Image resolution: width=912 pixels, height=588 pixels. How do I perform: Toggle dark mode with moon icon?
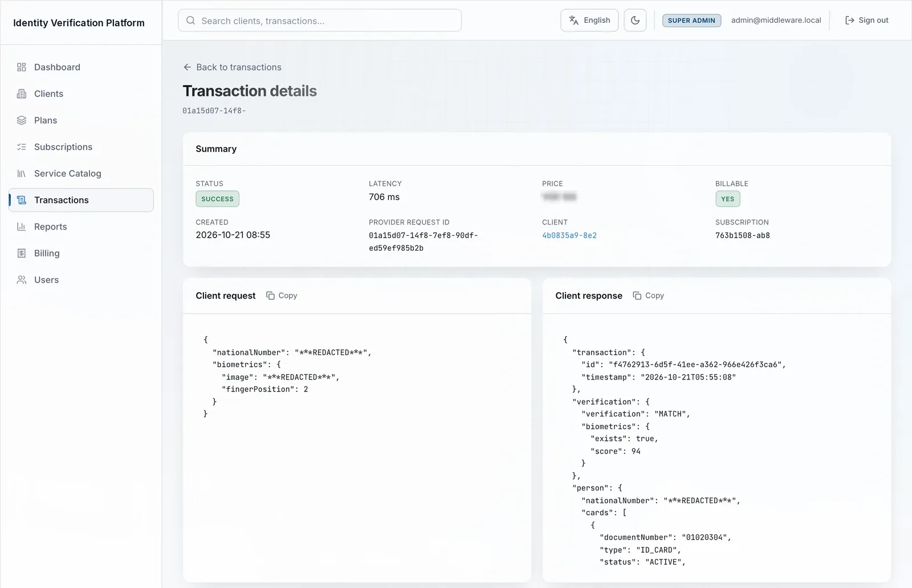[635, 20]
